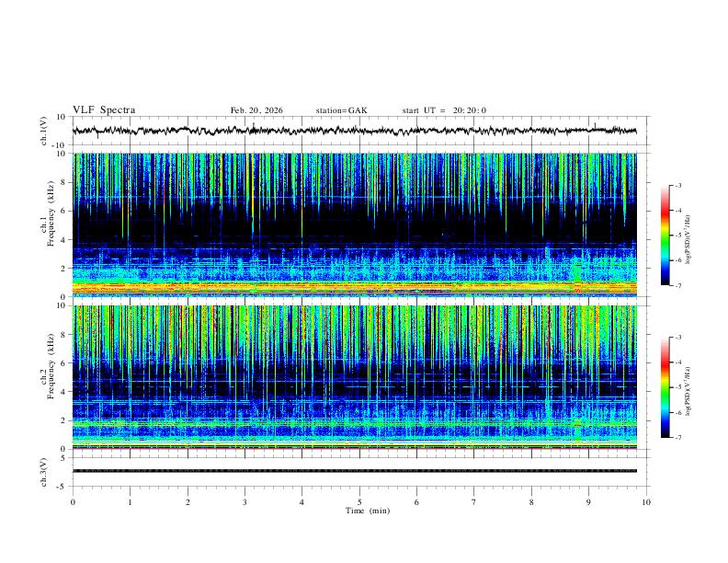Click the 'ch.3(V)' axis label
This screenshot has width=728, height=563.
[x=43, y=473]
